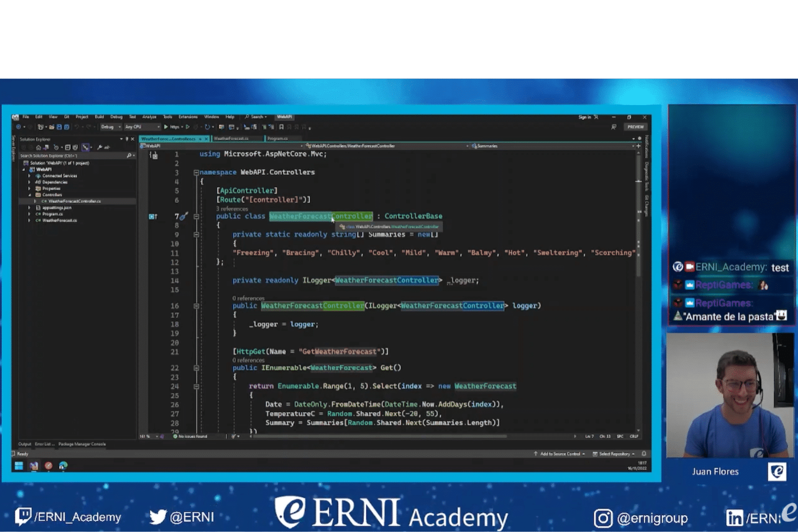The image size is (798, 532).
Task: Open the Debug configuration dropdown
Action: point(111,127)
